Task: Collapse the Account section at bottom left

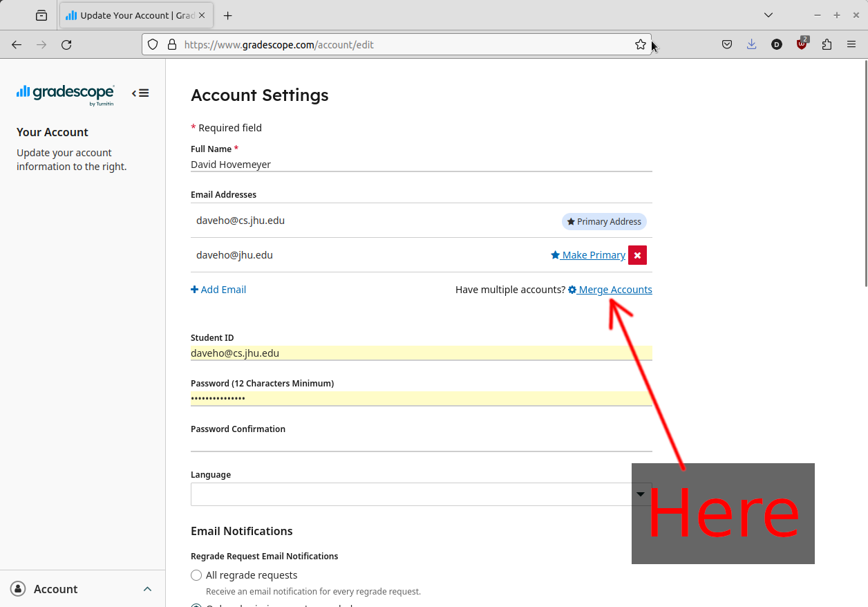Action: tap(147, 588)
